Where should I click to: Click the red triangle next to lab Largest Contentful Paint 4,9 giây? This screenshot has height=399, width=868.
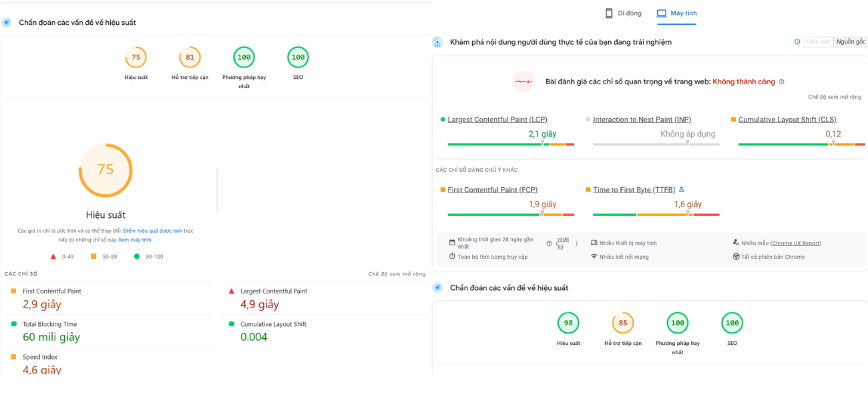232,291
